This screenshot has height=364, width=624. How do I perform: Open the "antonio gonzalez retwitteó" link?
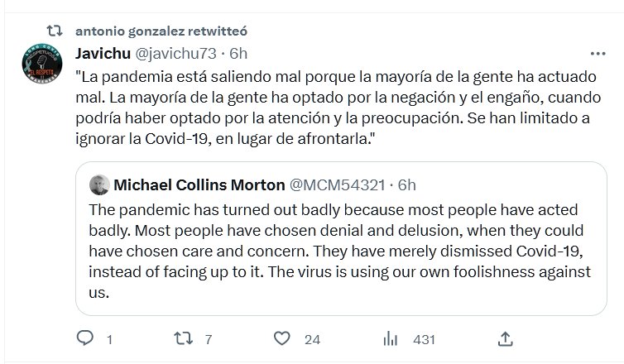pyautogui.click(x=161, y=31)
